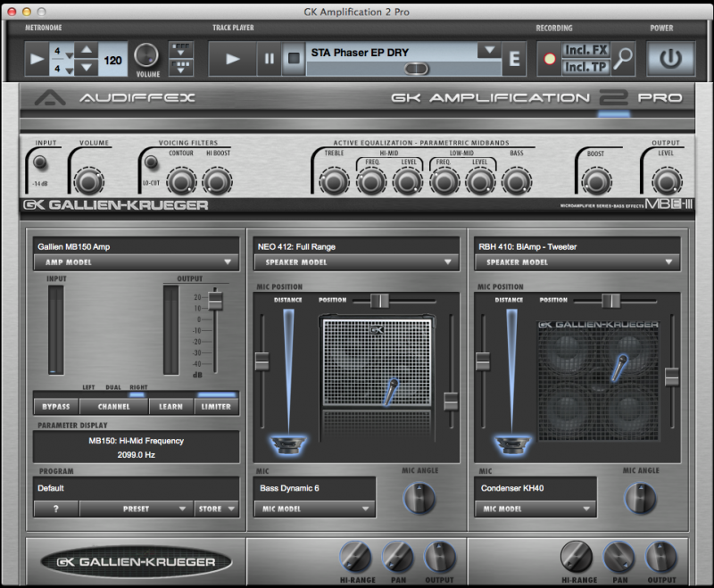Open the STA Phaser EP DRY track dropdown
Image resolution: width=714 pixels, height=588 pixels.
(x=489, y=50)
